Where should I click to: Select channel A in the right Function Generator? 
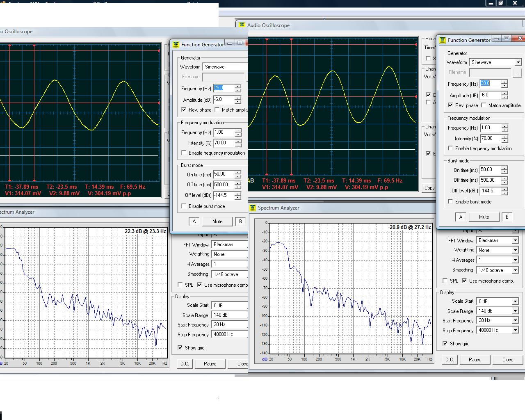pos(461,217)
